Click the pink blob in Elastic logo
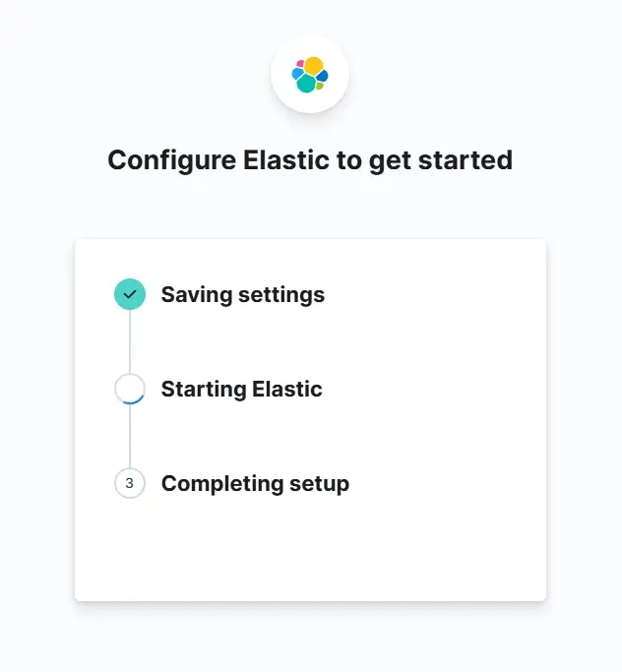Image resolution: width=622 pixels, height=672 pixels. tap(300, 64)
